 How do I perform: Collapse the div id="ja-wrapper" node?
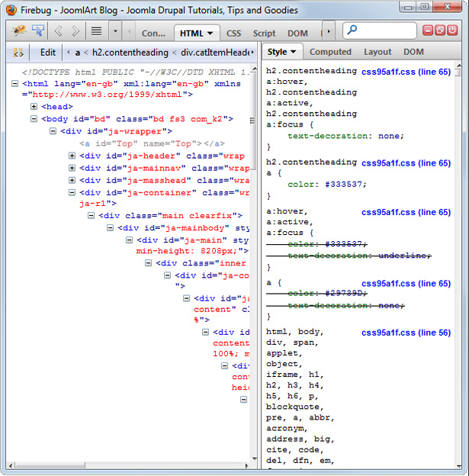point(53,131)
